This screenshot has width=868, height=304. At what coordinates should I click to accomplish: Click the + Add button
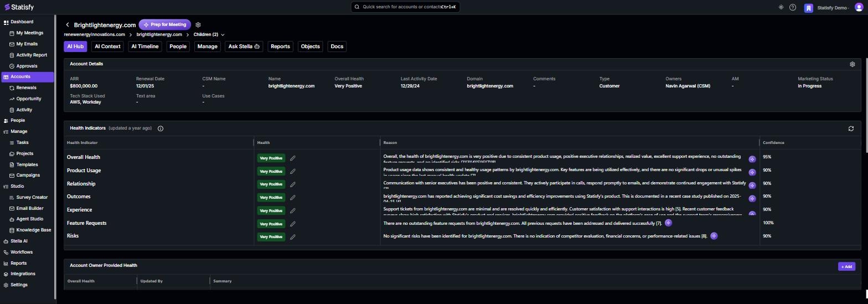846,266
